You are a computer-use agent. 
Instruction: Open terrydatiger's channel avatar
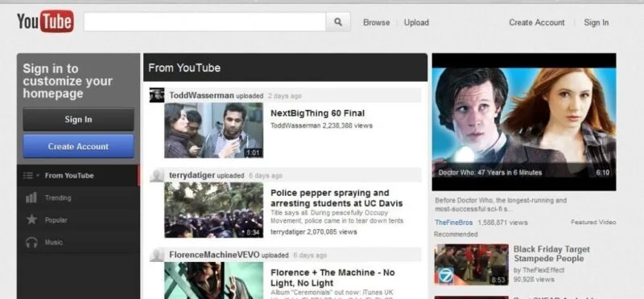[156, 175]
